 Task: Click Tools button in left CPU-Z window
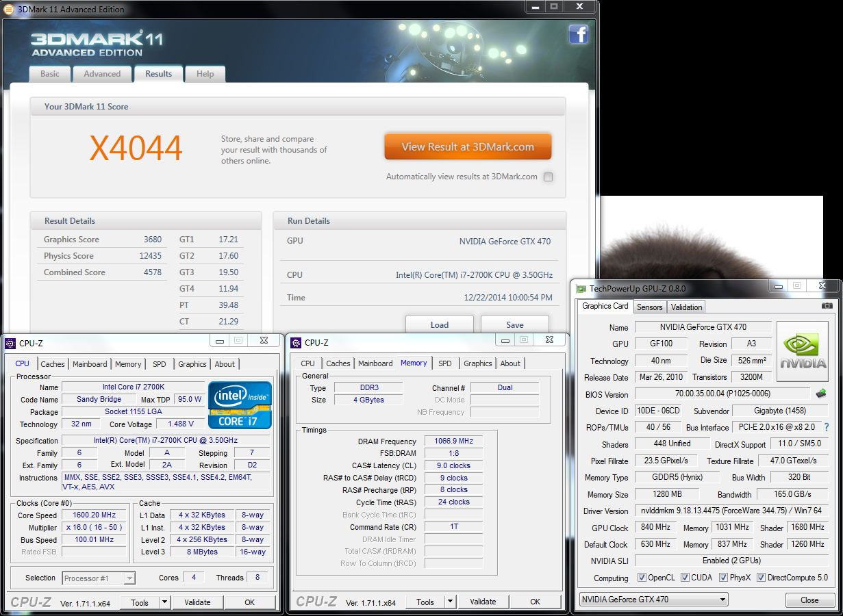coord(140,602)
